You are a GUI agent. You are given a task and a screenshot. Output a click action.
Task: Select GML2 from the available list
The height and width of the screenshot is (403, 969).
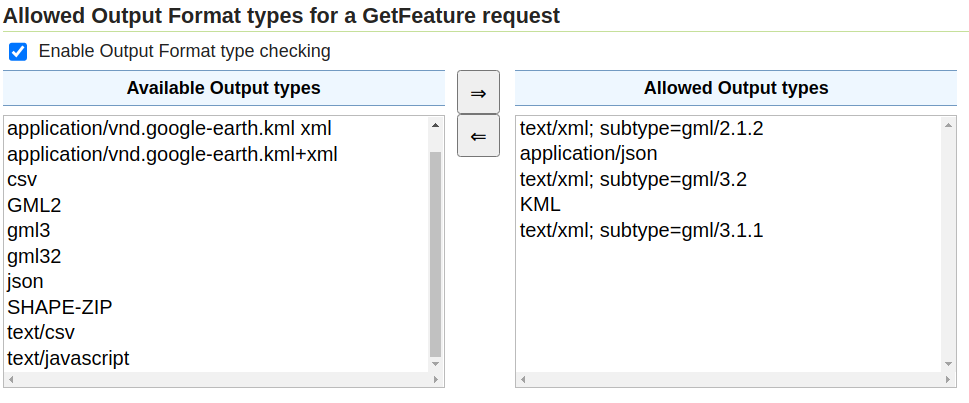click(34, 205)
